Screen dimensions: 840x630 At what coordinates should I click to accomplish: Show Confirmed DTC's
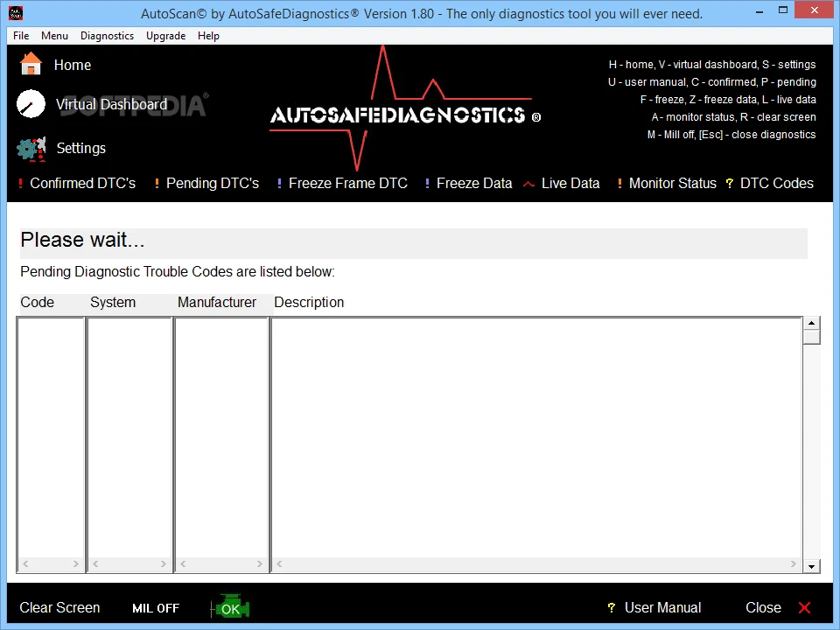(x=82, y=183)
